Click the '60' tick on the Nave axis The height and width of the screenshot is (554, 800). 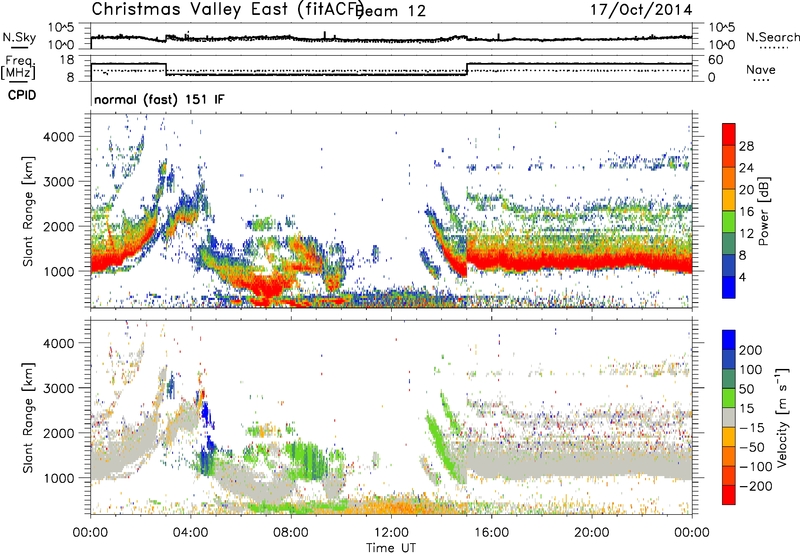pos(716,60)
